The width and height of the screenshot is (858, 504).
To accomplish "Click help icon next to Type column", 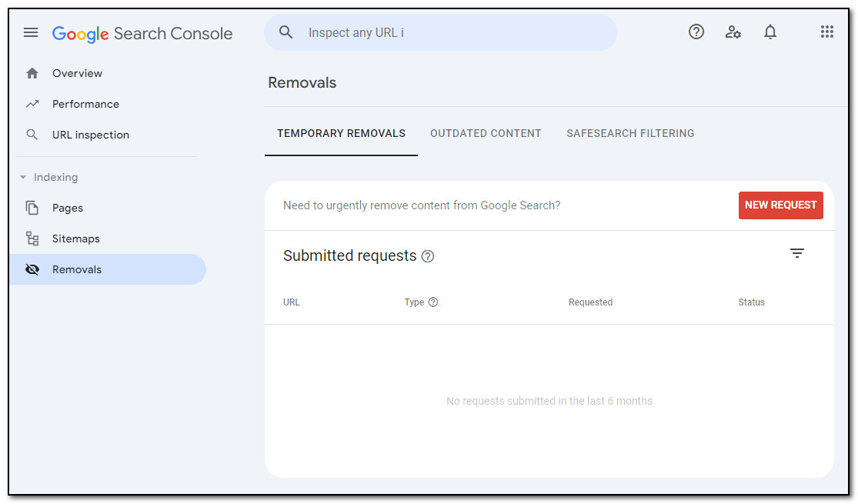I will (433, 302).
